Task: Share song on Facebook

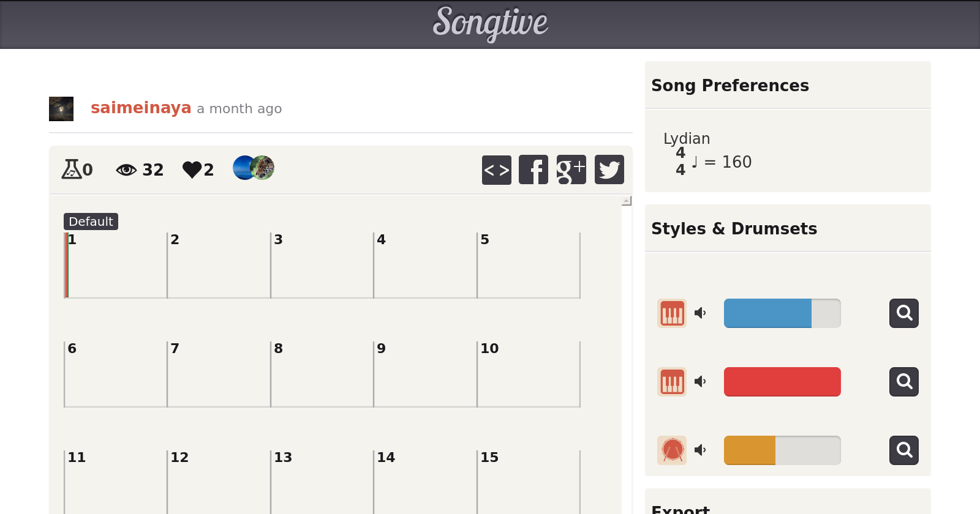Action: coord(533,169)
